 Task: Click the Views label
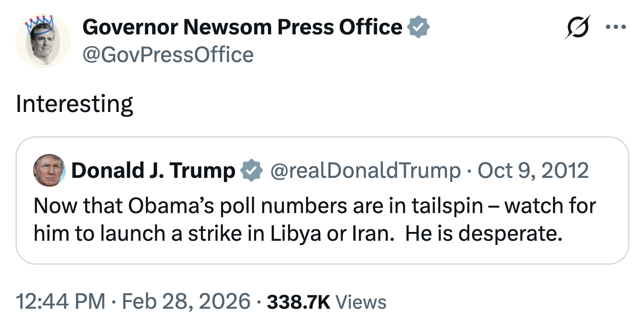[361, 302]
